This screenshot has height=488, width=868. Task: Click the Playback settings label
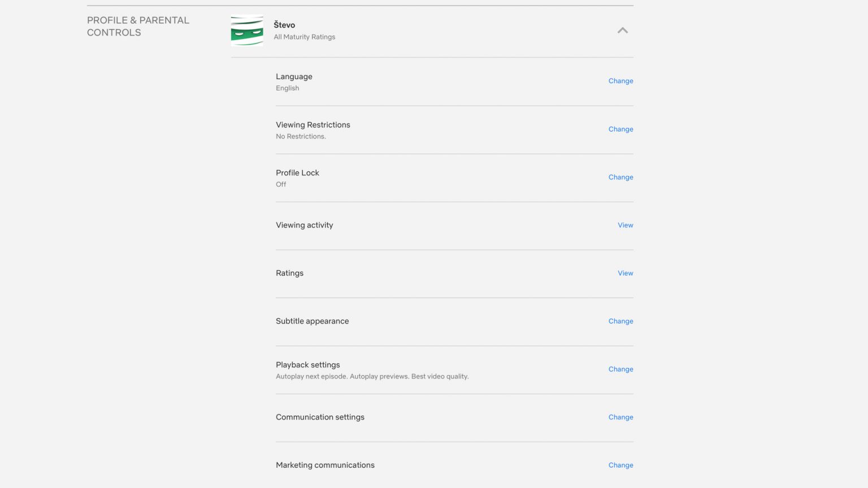pyautogui.click(x=308, y=365)
